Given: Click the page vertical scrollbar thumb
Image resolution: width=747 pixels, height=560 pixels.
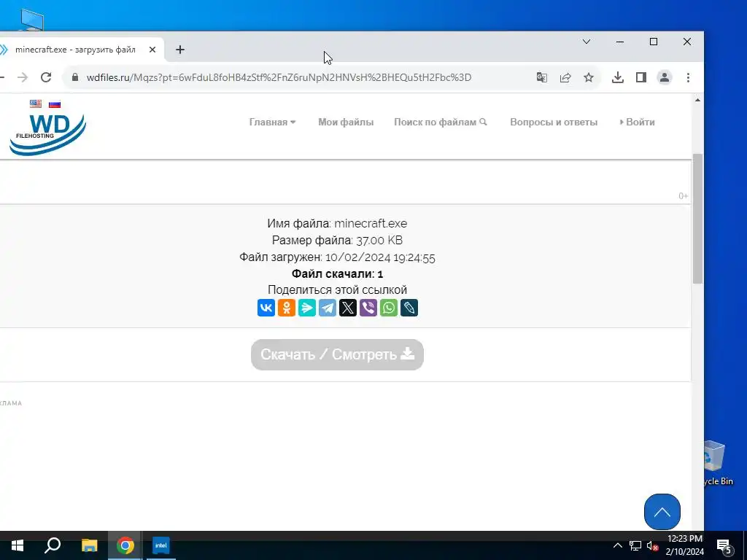Looking at the screenshot, I should 697,219.
